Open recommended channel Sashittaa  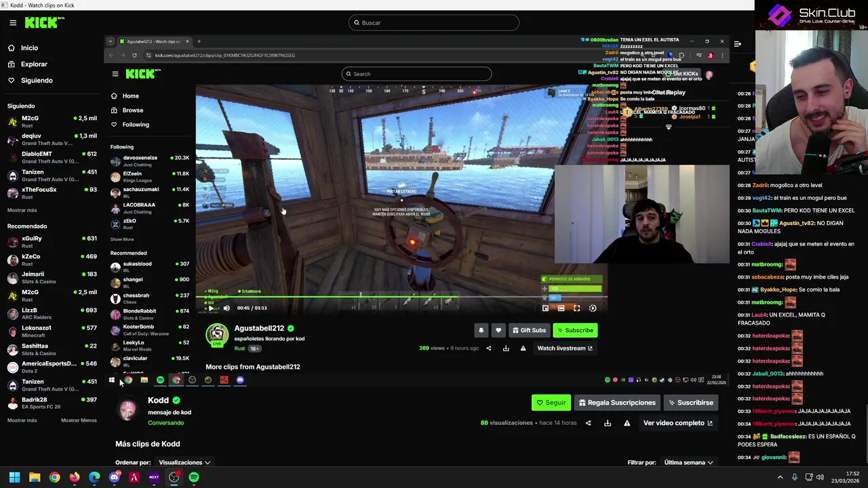click(51, 349)
